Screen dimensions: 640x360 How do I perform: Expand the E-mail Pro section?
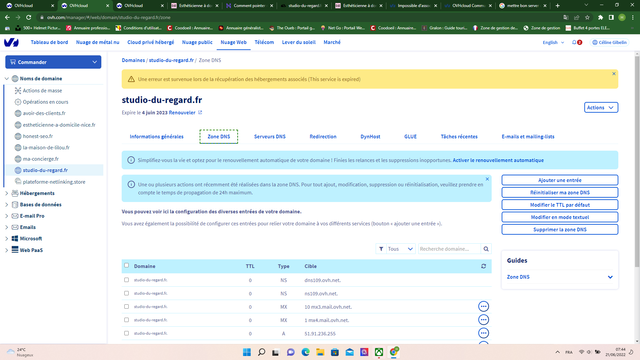pos(7,216)
